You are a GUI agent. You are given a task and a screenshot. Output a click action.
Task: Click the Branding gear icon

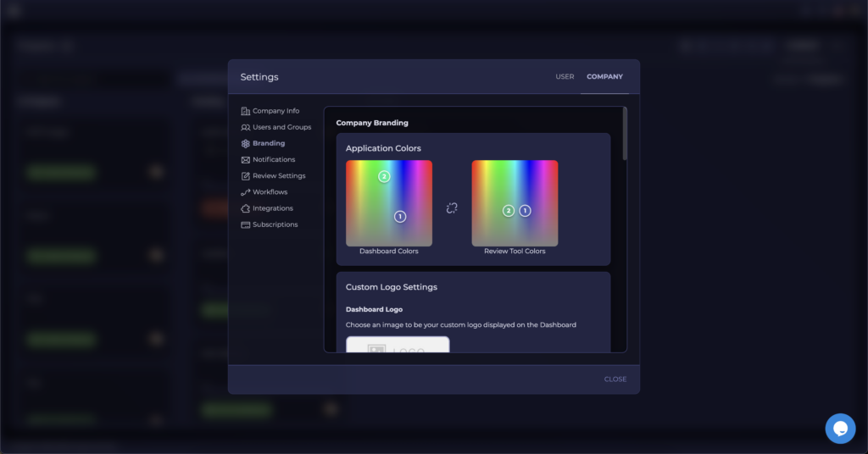245,143
